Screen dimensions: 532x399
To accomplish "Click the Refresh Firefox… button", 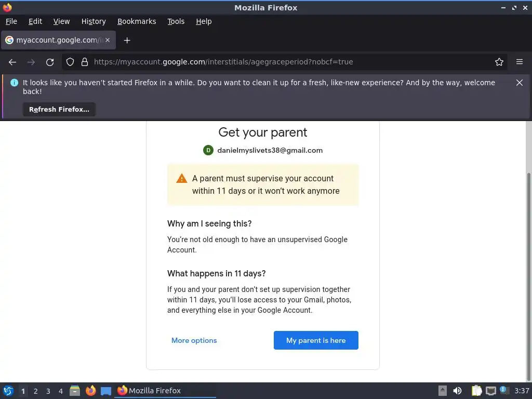I will (x=59, y=109).
